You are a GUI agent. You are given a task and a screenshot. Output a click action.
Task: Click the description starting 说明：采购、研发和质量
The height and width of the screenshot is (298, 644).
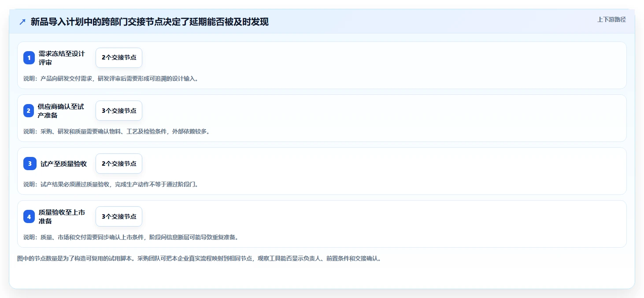pos(116,131)
